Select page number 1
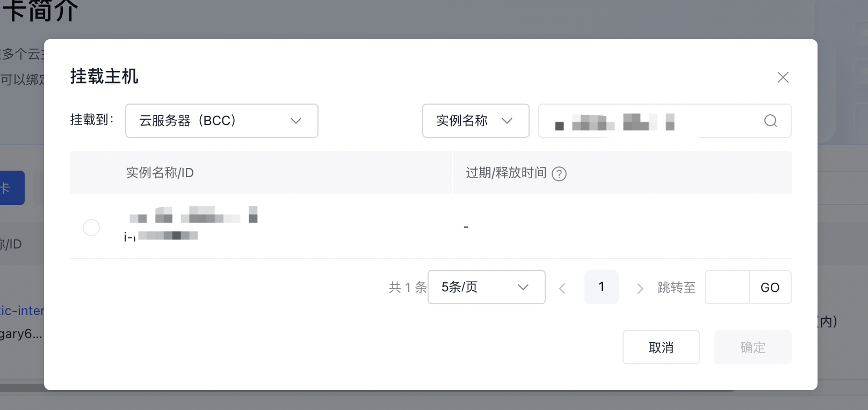Viewport: 868px width, 410px height. point(602,287)
